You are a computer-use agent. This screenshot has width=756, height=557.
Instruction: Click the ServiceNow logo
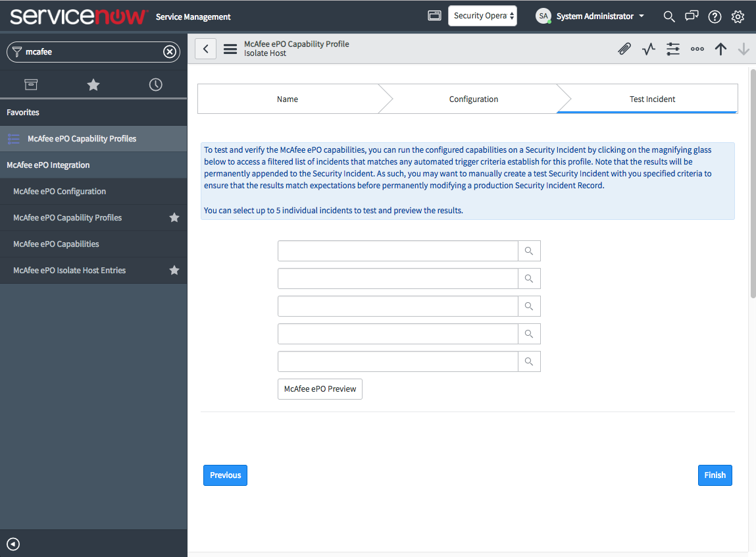point(78,16)
